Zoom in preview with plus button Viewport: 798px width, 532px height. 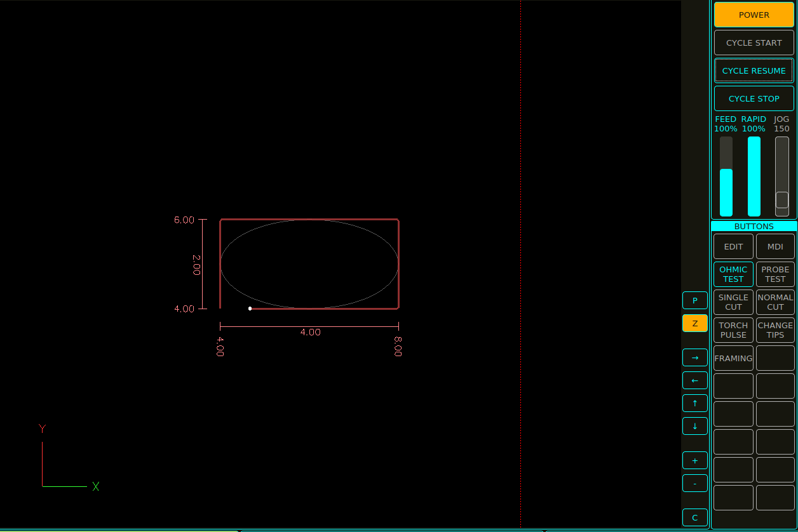point(695,460)
